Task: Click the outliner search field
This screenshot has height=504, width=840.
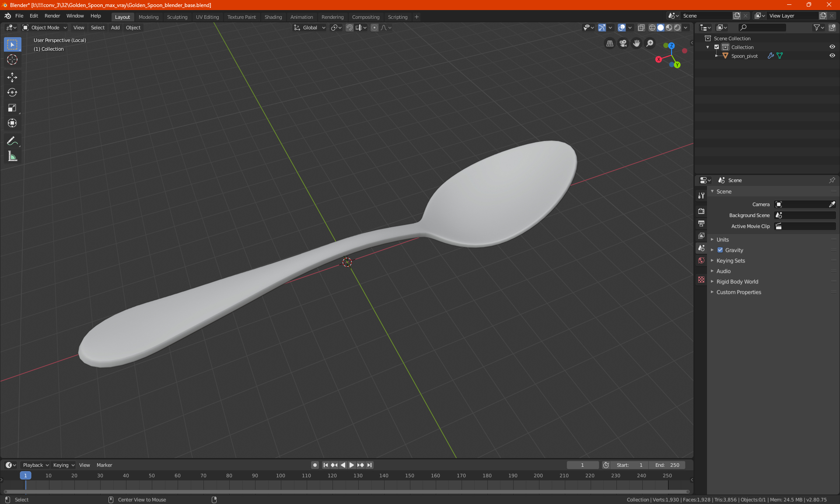Action: pyautogui.click(x=762, y=28)
